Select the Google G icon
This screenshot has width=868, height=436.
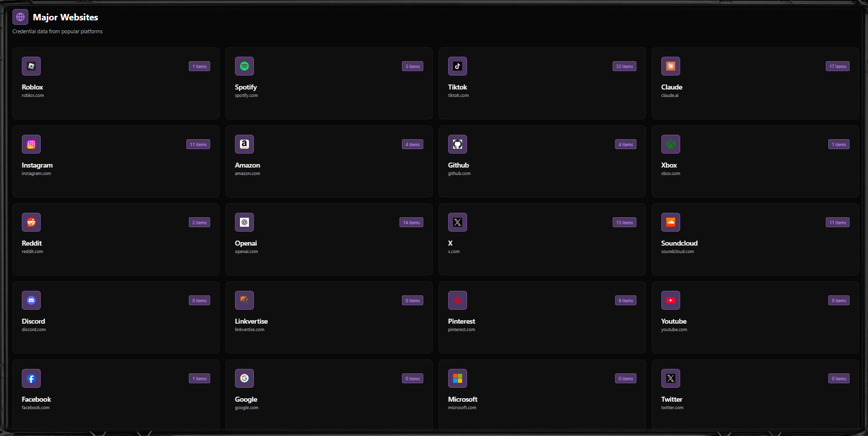pyautogui.click(x=244, y=378)
